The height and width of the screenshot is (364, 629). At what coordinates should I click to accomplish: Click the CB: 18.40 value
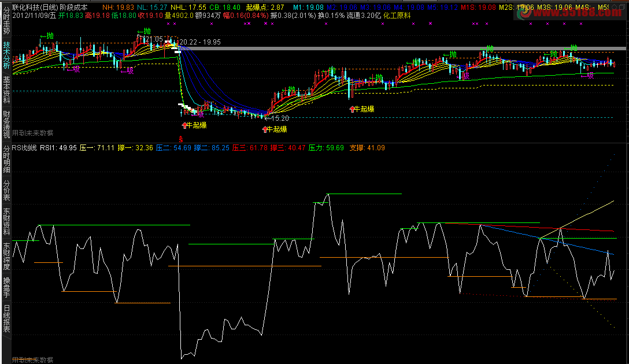pos(225,7)
